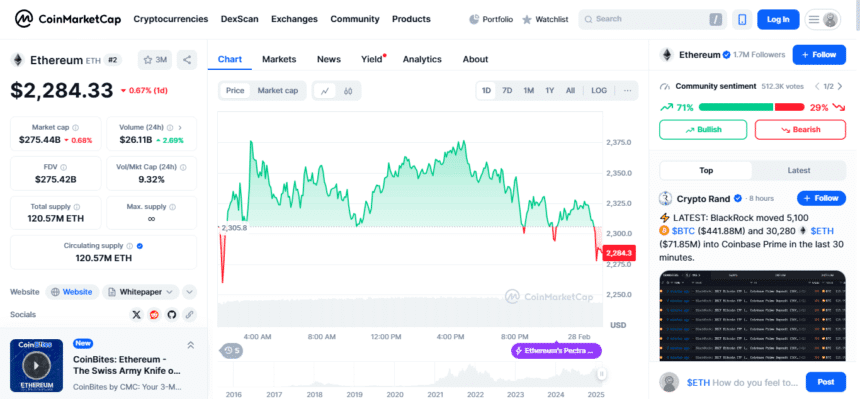This screenshot has width=860, height=399.
Task: Open the hamburger profile menu
Action: (823, 19)
